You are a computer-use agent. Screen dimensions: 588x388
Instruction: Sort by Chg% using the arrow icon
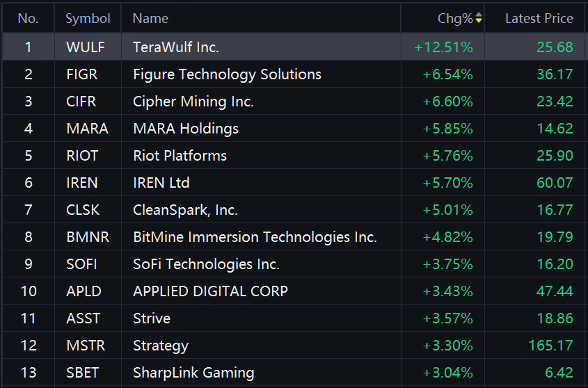click(479, 17)
